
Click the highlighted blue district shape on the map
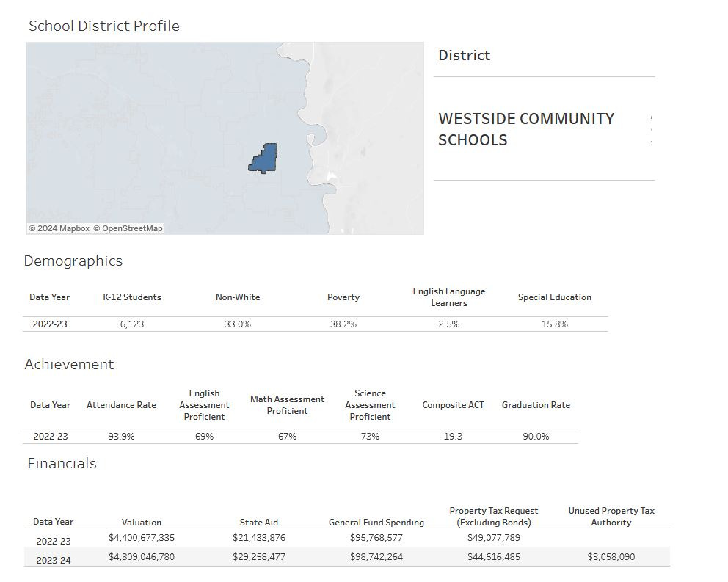[263, 159]
